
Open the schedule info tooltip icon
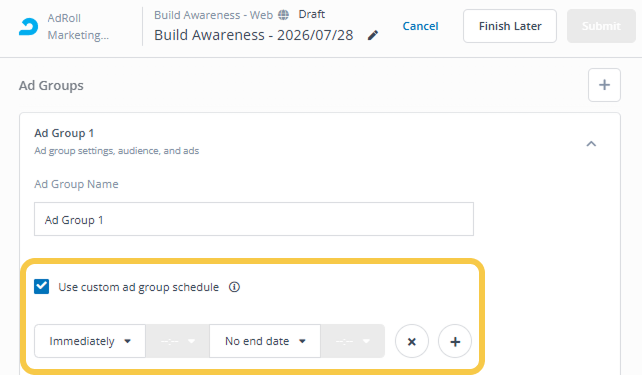tap(234, 287)
